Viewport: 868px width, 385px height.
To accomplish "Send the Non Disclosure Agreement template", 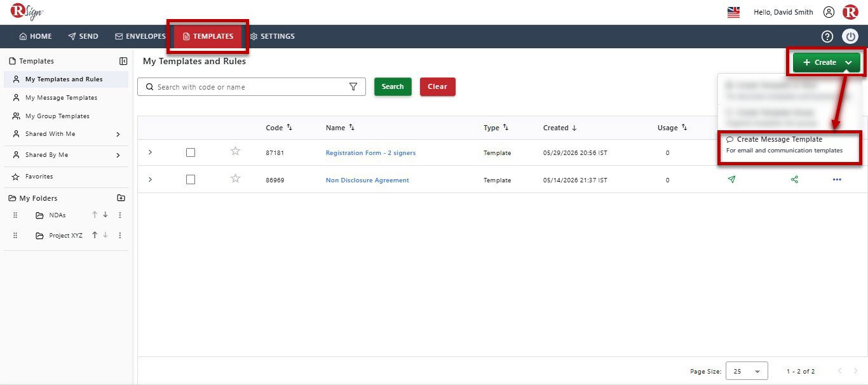I will coord(731,180).
